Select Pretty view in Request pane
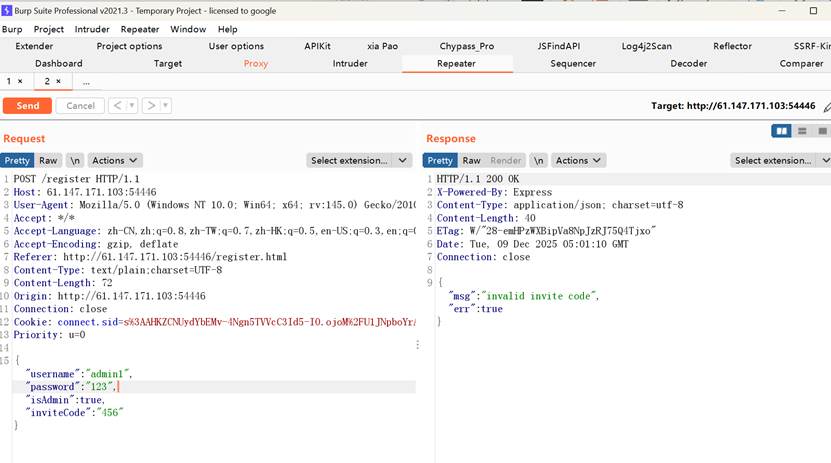The width and height of the screenshot is (831, 463). click(17, 160)
